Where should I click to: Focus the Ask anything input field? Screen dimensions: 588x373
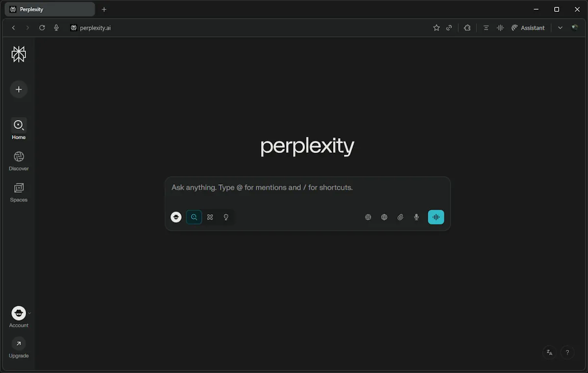(x=308, y=188)
